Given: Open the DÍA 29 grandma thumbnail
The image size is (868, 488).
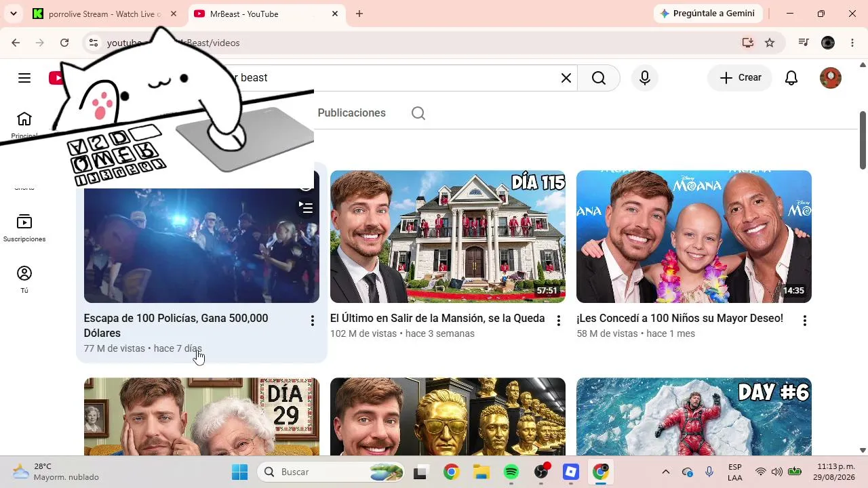Looking at the screenshot, I should (201, 417).
